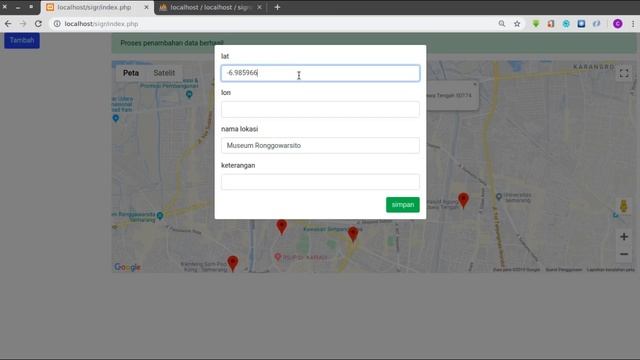Click the blue Tambah button
The image size is (640, 360).
pyautogui.click(x=22, y=40)
